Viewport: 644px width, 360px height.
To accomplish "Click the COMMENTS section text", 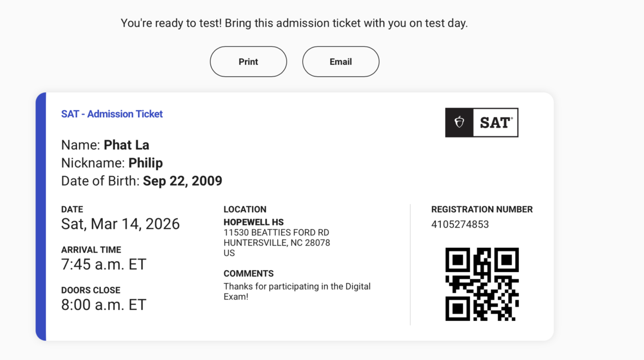I will [248, 273].
